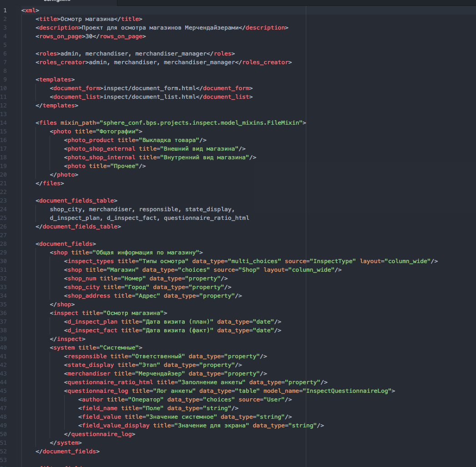The width and height of the screenshot is (476, 467).
Task: Click the opening document_fields_table tag on line 23
Action: 76,201
